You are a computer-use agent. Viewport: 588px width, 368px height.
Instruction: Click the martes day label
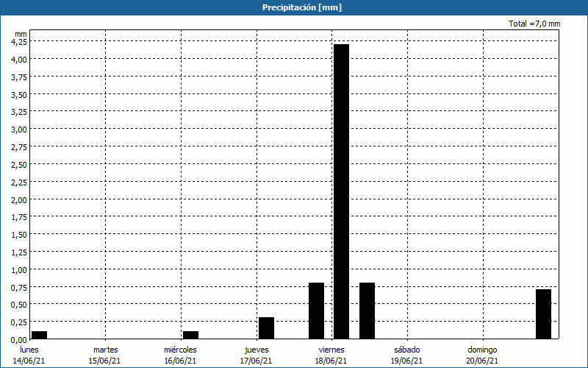pyautogui.click(x=106, y=350)
